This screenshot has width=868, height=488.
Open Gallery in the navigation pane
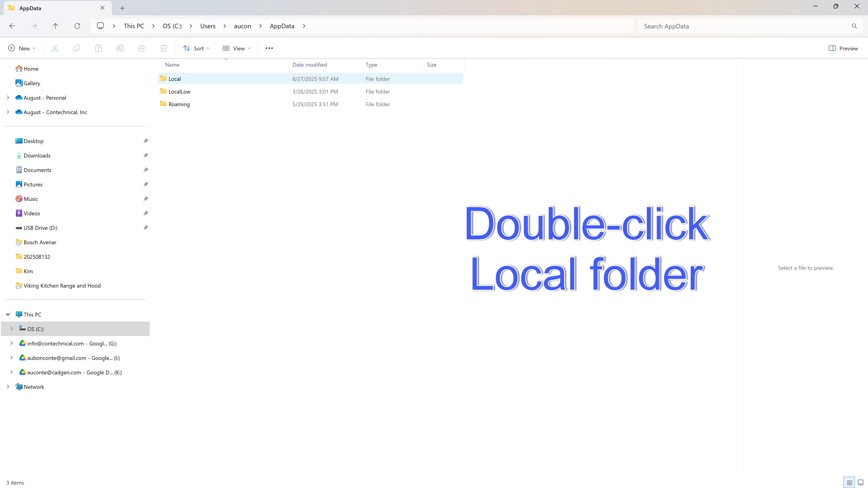pyautogui.click(x=28, y=83)
